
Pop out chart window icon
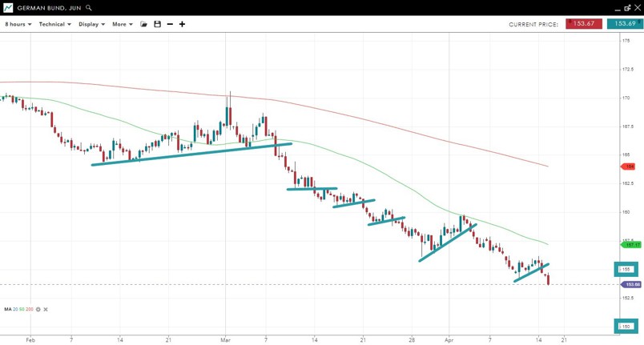coord(627,8)
